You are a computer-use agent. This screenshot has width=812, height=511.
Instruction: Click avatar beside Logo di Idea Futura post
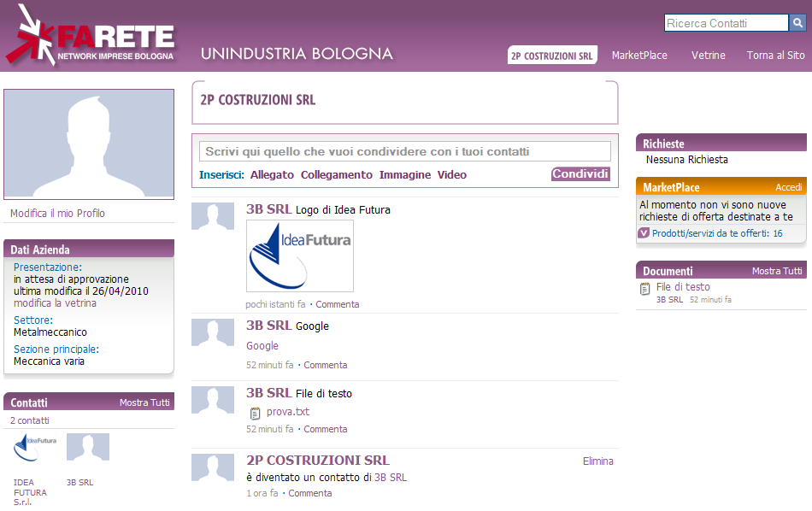(x=213, y=216)
